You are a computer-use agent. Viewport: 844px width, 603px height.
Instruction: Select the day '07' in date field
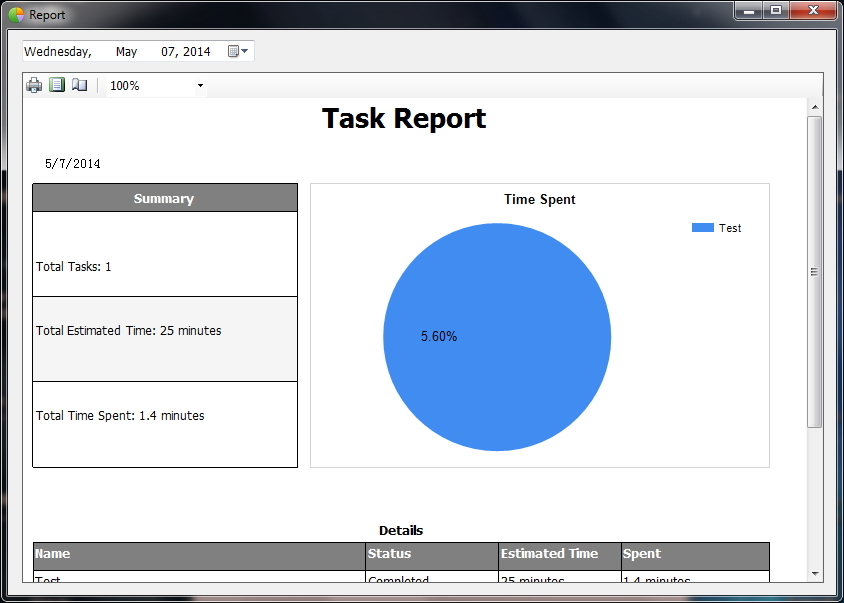(168, 52)
